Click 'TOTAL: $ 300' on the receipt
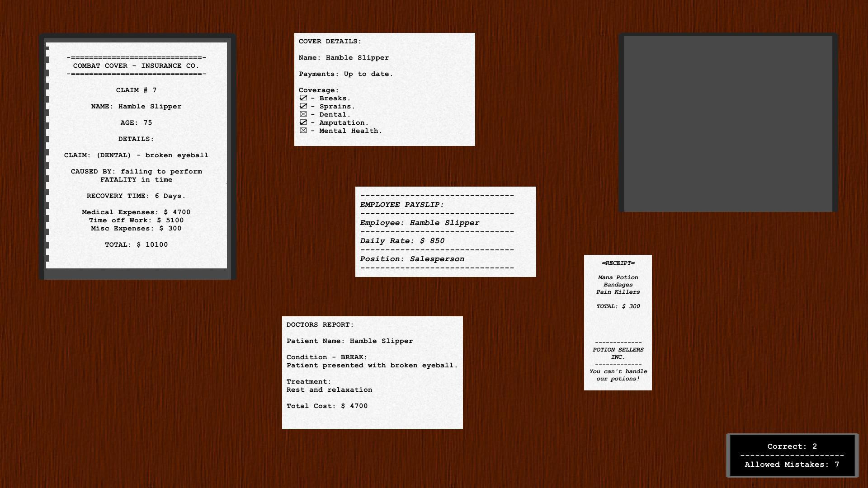The width and height of the screenshot is (868, 488). tap(618, 306)
